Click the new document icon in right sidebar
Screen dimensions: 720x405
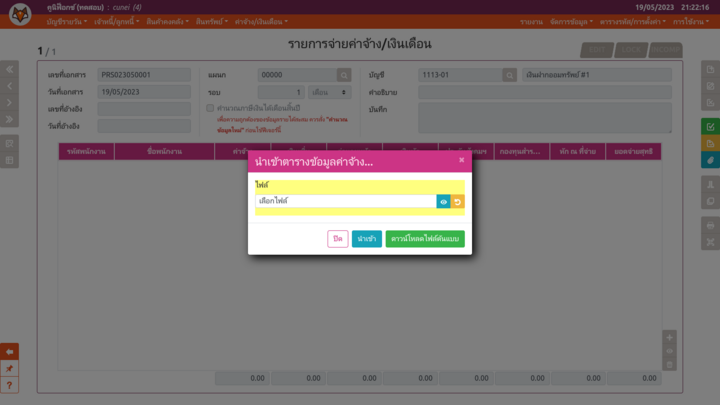coord(710,69)
